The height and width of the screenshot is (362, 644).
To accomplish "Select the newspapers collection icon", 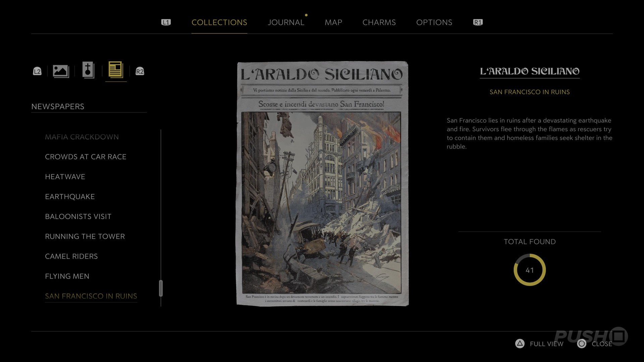I will click(116, 70).
